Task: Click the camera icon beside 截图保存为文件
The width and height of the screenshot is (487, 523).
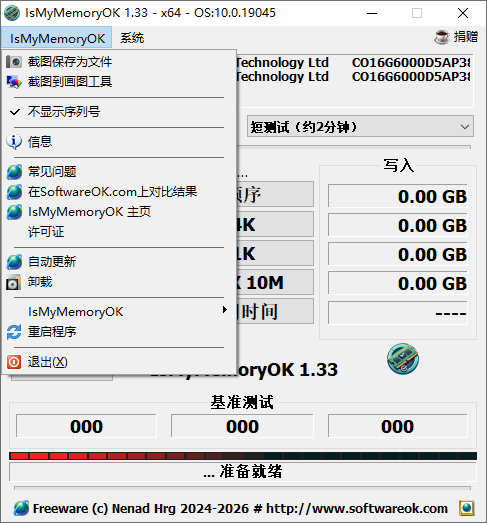Action: point(14,62)
